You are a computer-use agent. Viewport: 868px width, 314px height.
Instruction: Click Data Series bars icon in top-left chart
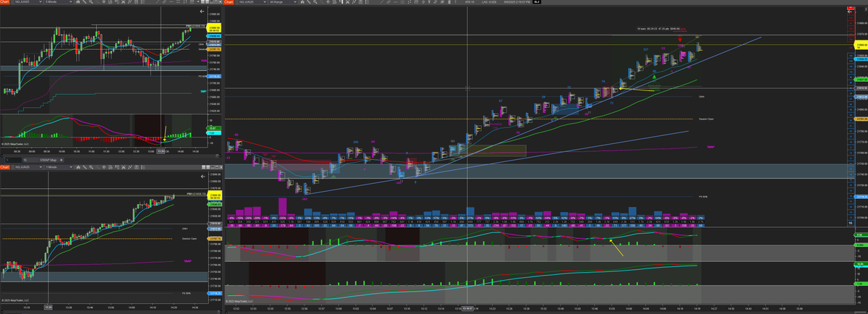(x=78, y=3)
